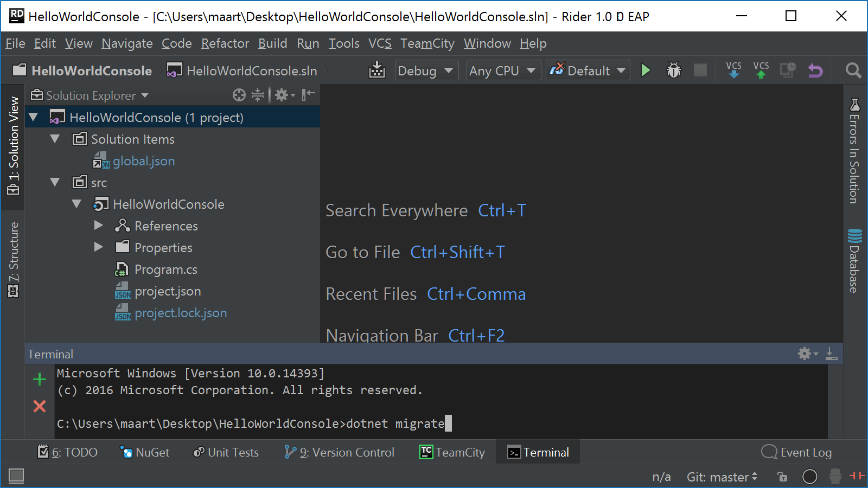Image resolution: width=868 pixels, height=488 pixels.
Task: Update project with the VCS down arrow icon
Action: [x=733, y=70]
